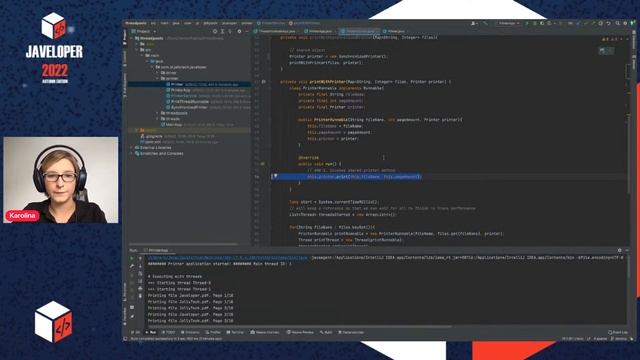This screenshot has width=640, height=360.
Task: Open IDE settings gear in the top toolbar
Action: tap(625, 24)
